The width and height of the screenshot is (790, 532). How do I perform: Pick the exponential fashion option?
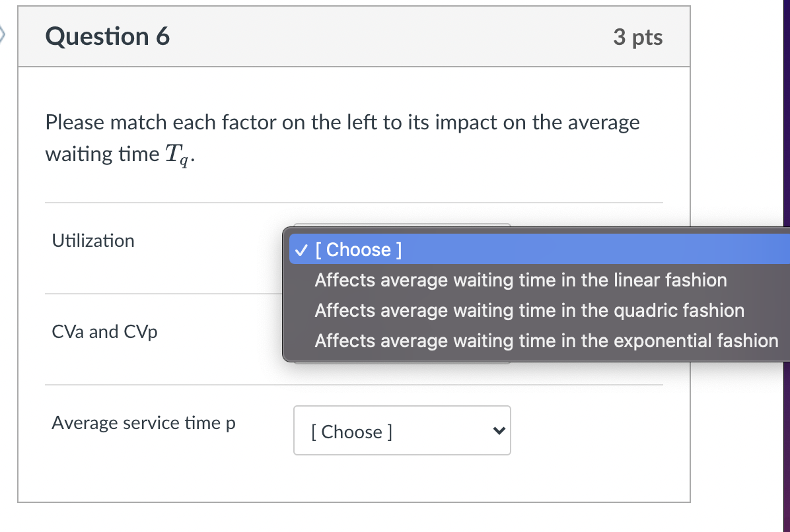click(x=546, y=341)
